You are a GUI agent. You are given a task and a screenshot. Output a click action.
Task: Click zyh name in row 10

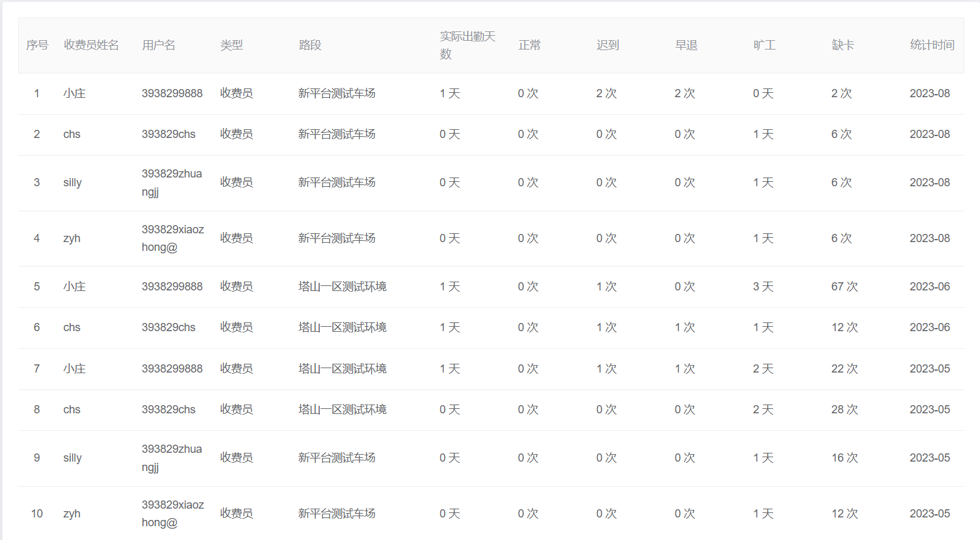coord(72,514)
